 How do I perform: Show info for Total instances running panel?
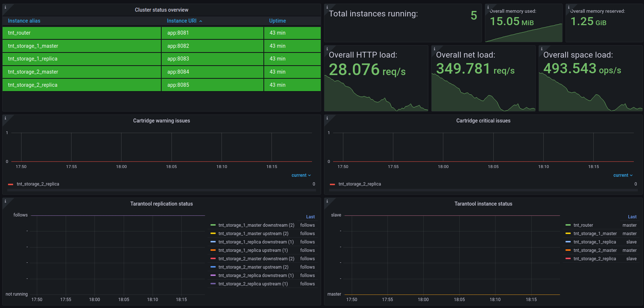327,7
